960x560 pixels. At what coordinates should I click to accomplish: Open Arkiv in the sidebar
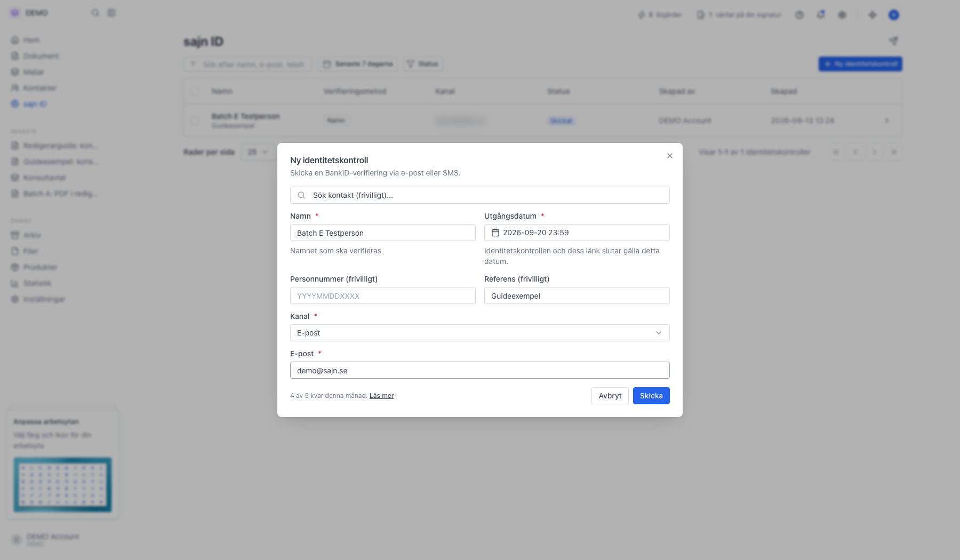click(x=26, y=235)
